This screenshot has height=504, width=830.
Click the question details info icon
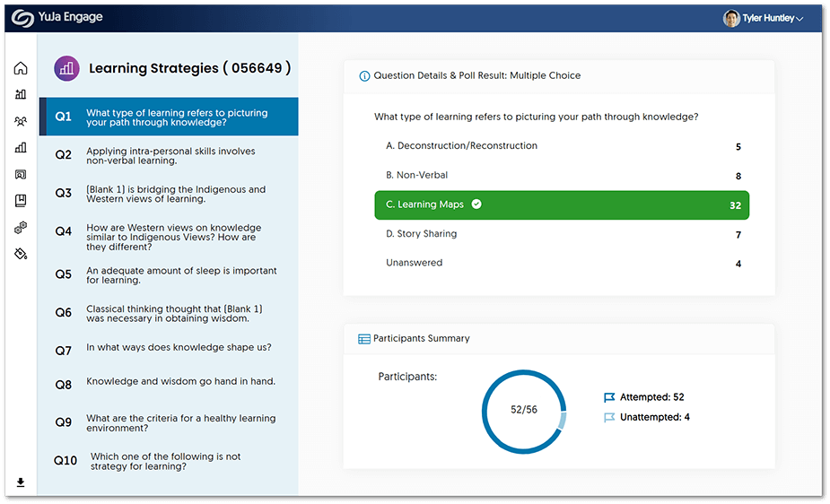coord(364,76)
